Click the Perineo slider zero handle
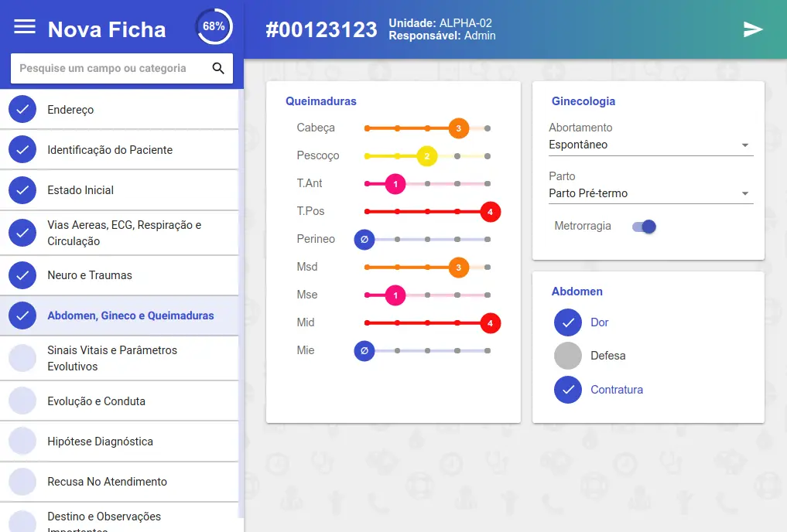This screenshot has width=787, height=532. 364,240
